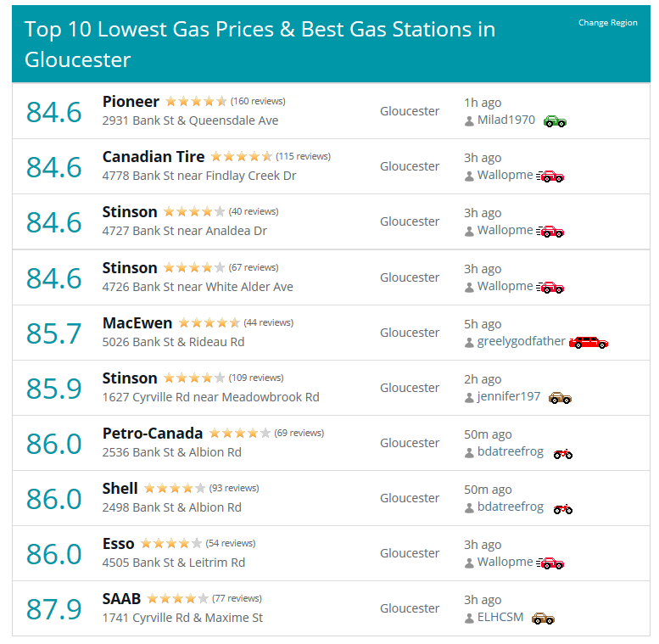659x644 pixels.
Task: Click the brown car icon beside jennifer197
Action: coord(560,398)
